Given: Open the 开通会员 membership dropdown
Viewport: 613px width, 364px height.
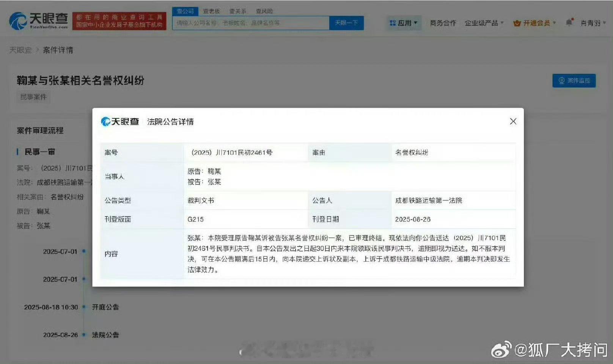Looking at the screenshot, I should (x=534, y=23).
